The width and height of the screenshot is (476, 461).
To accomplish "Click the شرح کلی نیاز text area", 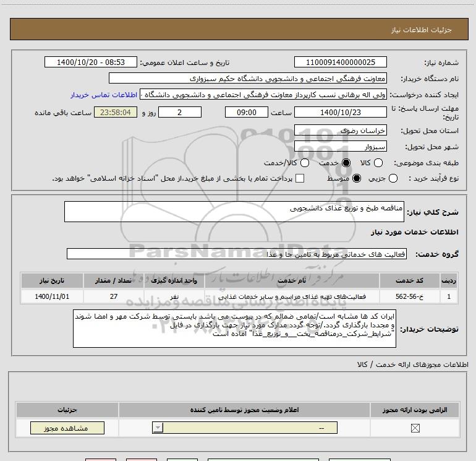I will [x=234, y=212].
